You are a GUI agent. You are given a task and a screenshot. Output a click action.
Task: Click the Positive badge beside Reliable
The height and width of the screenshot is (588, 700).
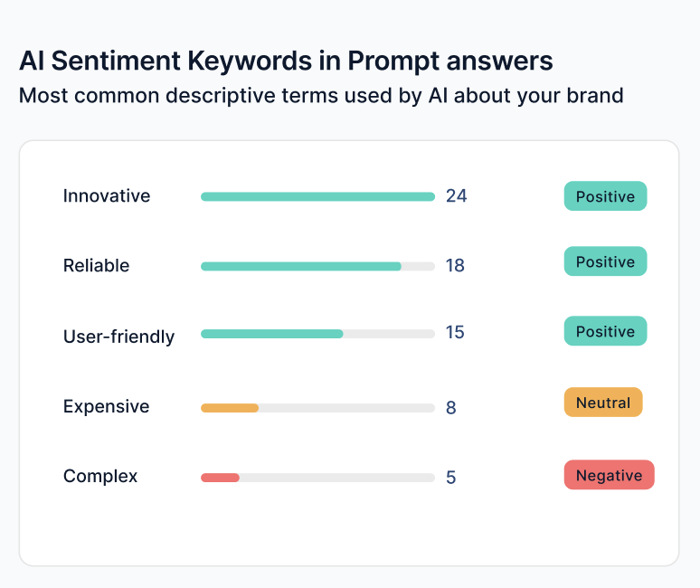(x=605, y=261)
